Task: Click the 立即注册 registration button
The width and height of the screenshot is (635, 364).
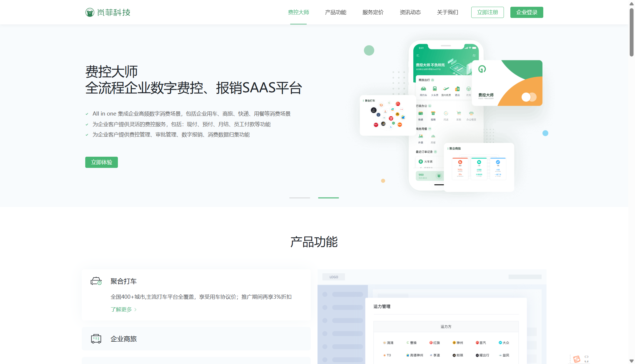Action: [487, 12]
